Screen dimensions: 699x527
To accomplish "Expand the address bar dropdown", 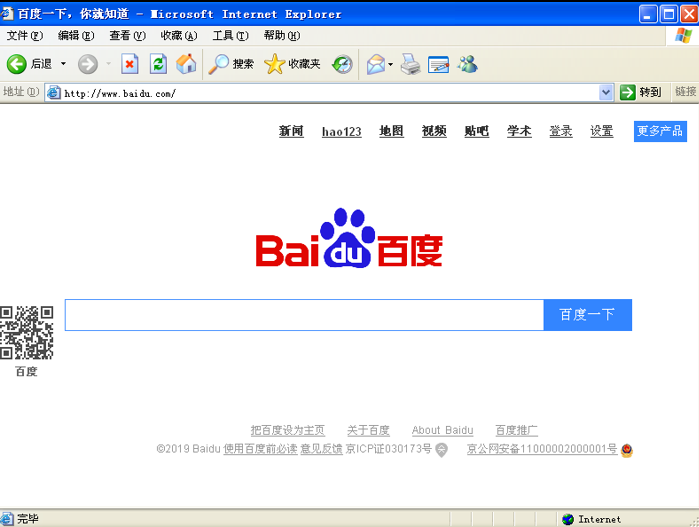I will pyautogui.click(x=605, y=93).
